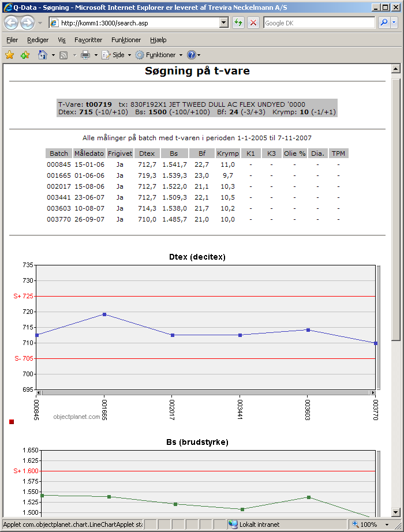Click the red legend square below Dtex chart
The width and height of the screenshot is (404, 532).
pos(12,422)
